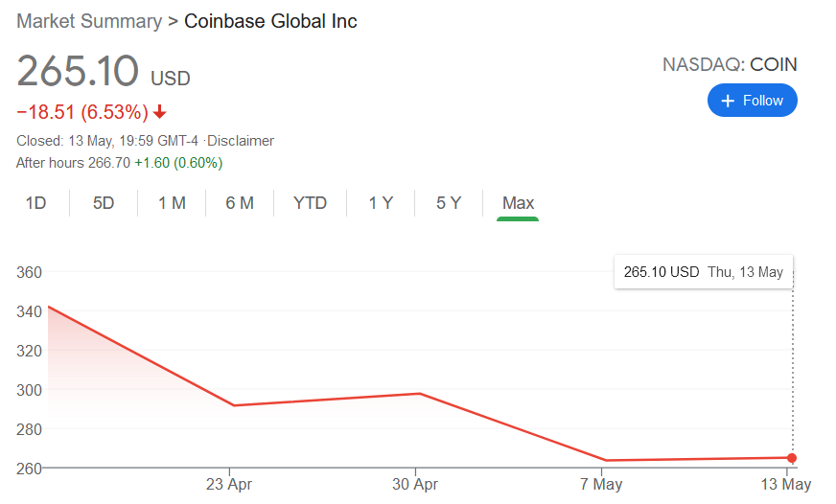This screenshot has width=836, height=504.
Task: Open the Disclaimer link
Action: click(243, 141)
